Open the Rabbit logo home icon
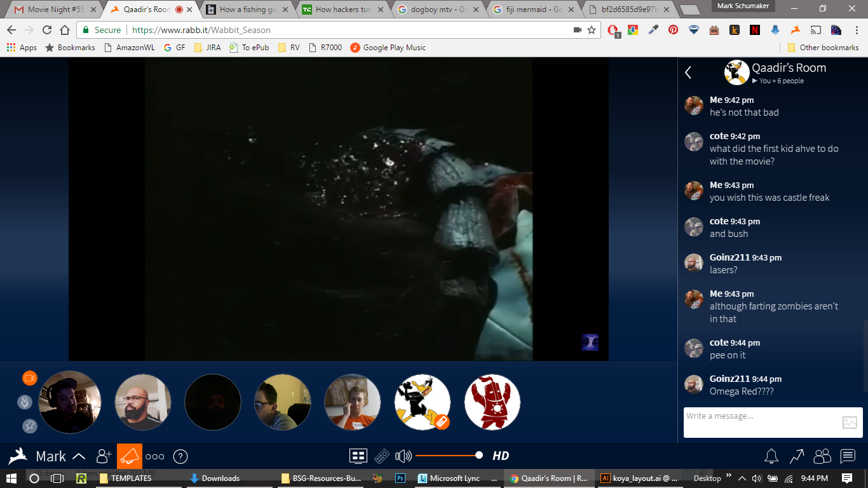Screen dimensions: 868x488 [x=18, y=456]
